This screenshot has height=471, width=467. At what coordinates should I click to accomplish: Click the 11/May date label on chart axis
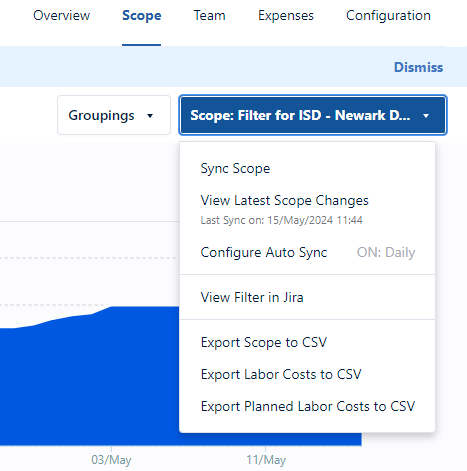[266, 460]
